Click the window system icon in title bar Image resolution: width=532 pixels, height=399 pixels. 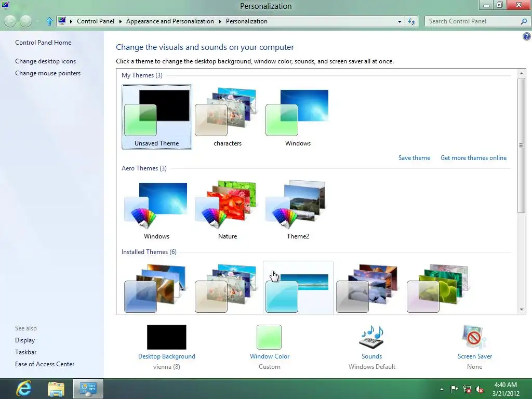[5, 5]
